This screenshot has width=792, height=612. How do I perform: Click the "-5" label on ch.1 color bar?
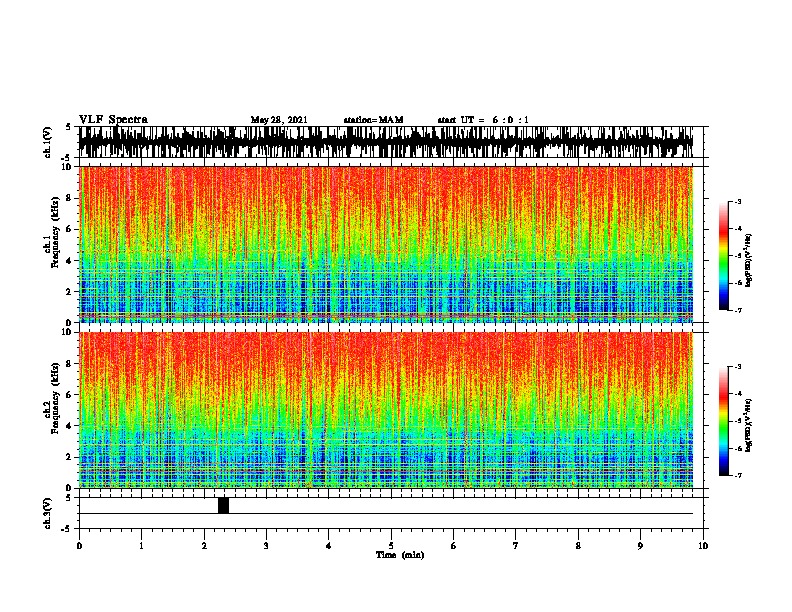[x=738, y=256]
